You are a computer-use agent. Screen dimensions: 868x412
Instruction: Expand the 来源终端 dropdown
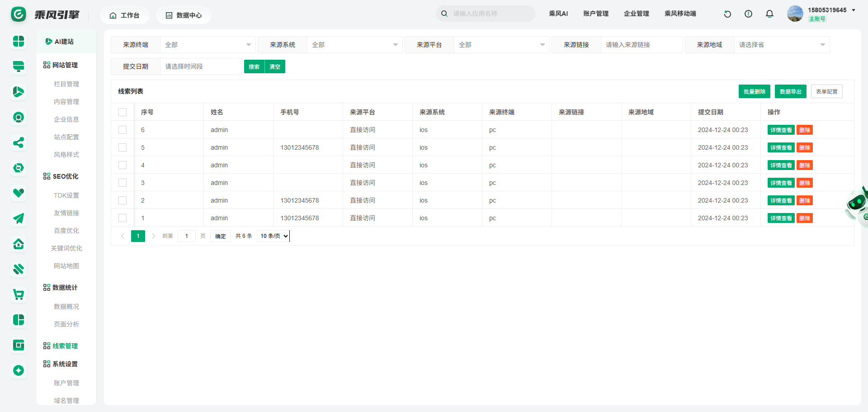(208, 45)
